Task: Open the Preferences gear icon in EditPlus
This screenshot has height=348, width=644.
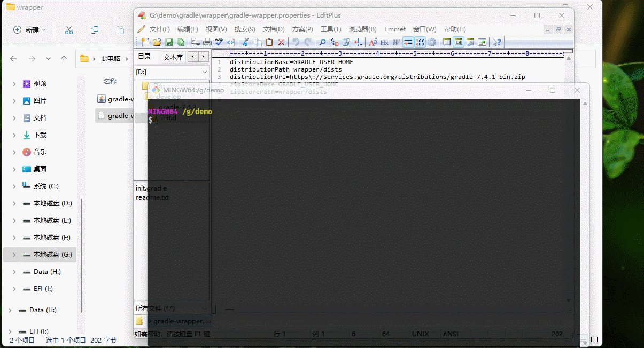Action: (x=432, y=42)
